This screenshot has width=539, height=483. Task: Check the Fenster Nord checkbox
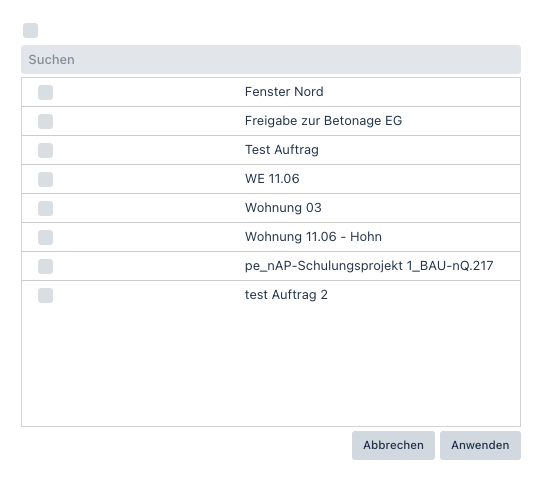pyautogui.click(x=45, y=92)
